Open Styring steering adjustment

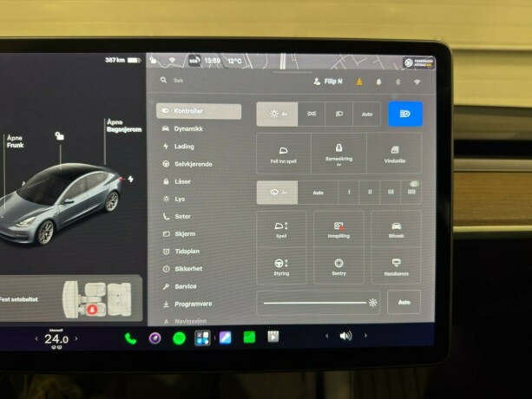pos(281,266)
